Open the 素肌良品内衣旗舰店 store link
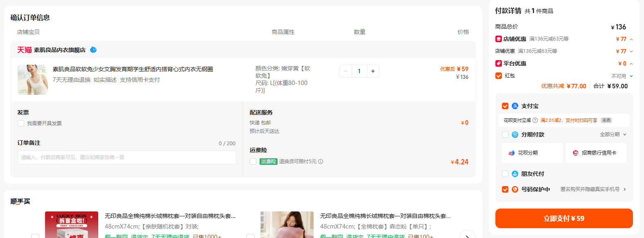Screen dimensions: 644x238 [60, 50]
